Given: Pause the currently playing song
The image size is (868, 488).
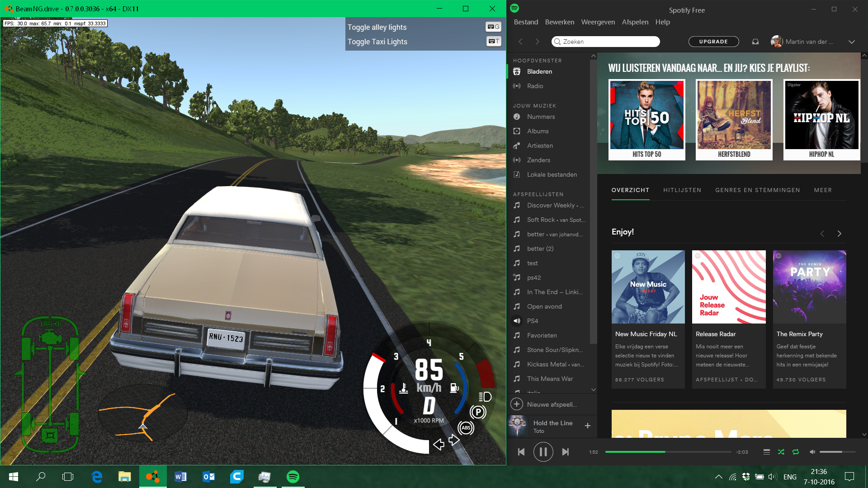Looking at the screenshot, I should point(543,452).
